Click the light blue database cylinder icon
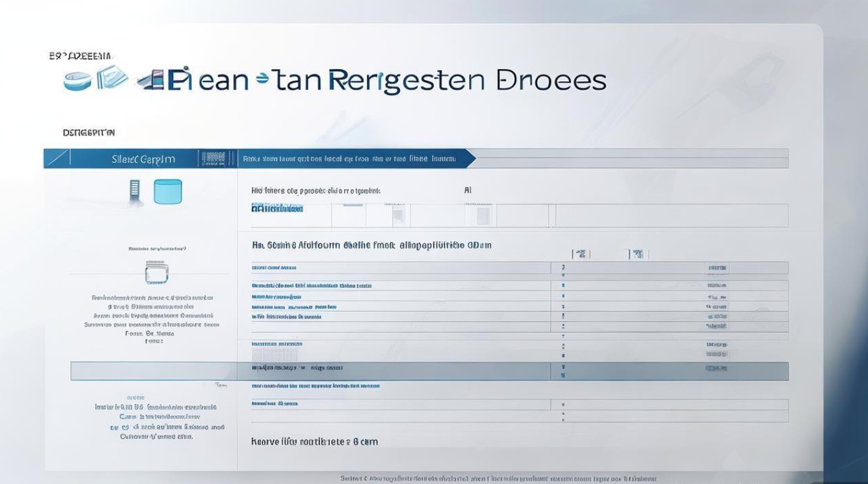Screen dimensions: 868x484 tap(168, 192)
